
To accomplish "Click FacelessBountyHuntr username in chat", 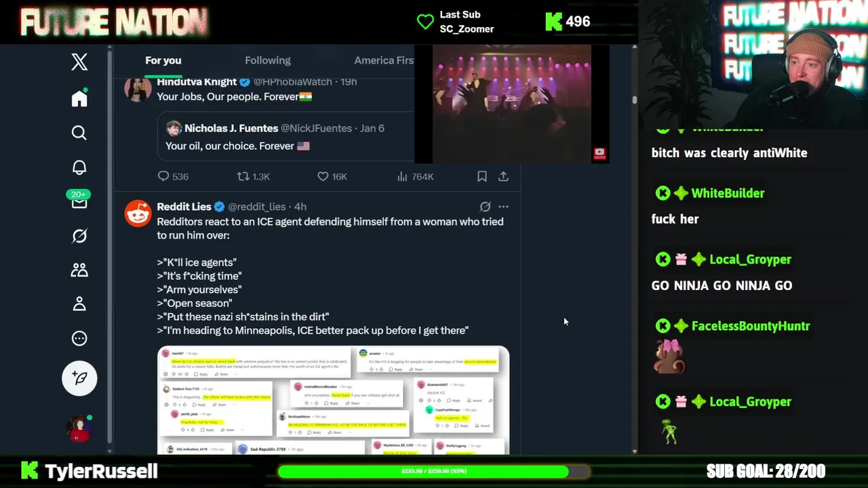I will pos(751,326).
